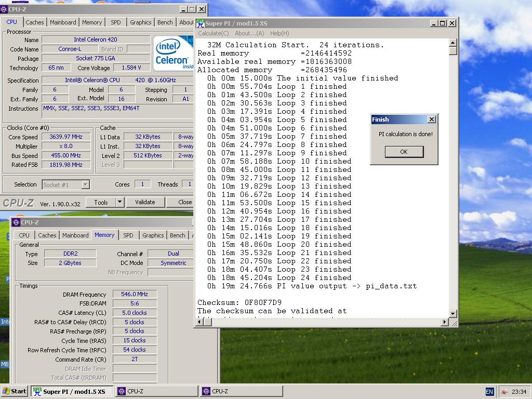532x399 pixels.
Task: Select the CPU tab in lower CPU-Z
Action: tap(24, 235)
